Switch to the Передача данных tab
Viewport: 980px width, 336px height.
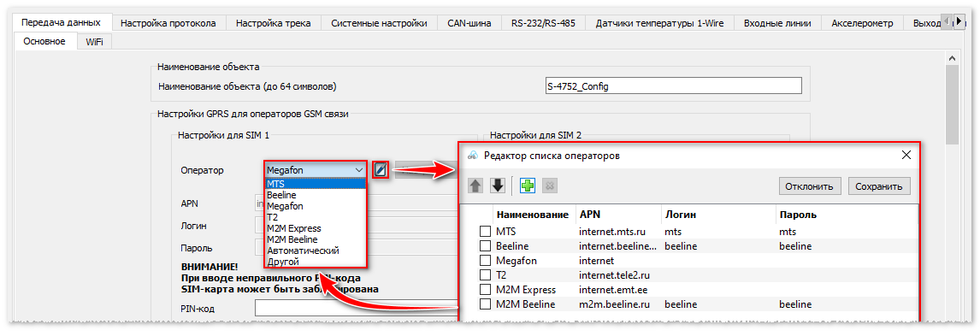pos(61,22)
